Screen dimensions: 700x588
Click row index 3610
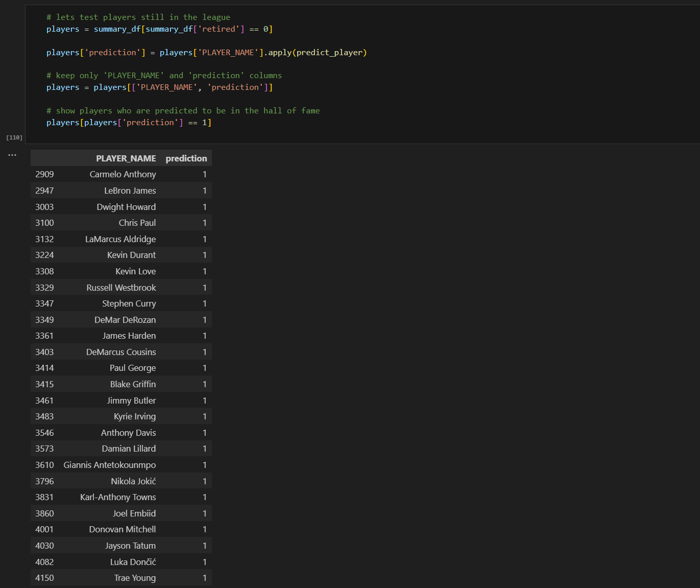(44, 465)
